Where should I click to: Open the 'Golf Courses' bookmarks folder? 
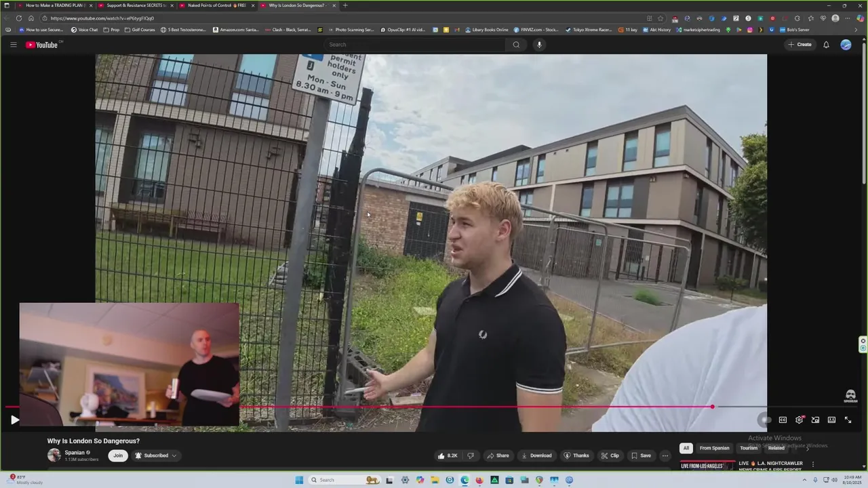click(140, 30)
